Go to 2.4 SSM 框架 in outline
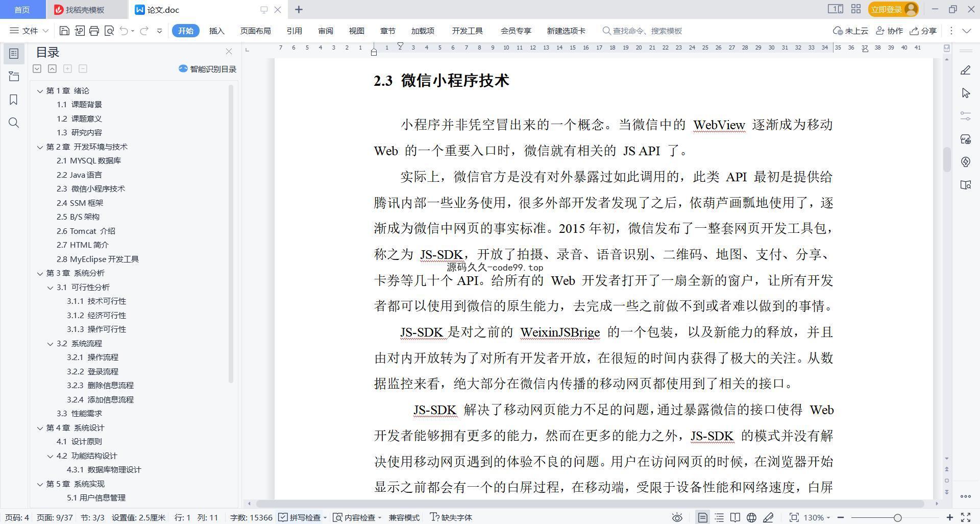 (80, 203)
